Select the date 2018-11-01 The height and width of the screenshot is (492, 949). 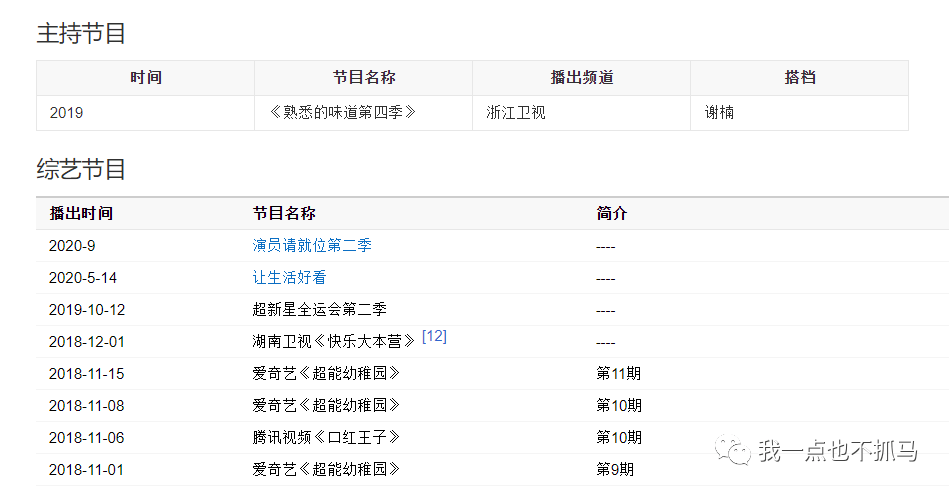point(86,470)
